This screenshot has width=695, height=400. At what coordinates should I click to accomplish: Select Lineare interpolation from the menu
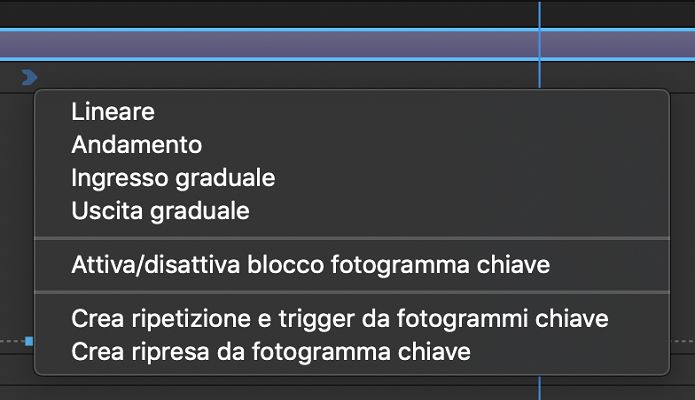pos(113,112)
